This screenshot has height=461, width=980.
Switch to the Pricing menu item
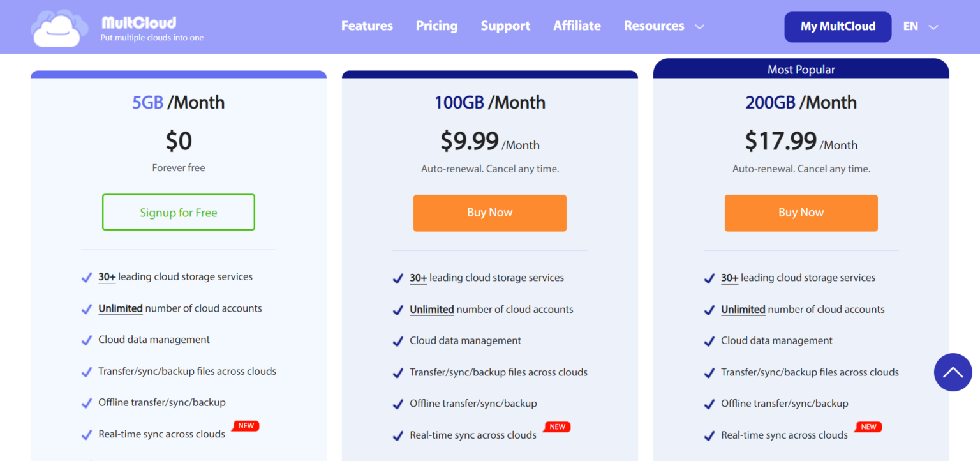(x=436, y=26)
